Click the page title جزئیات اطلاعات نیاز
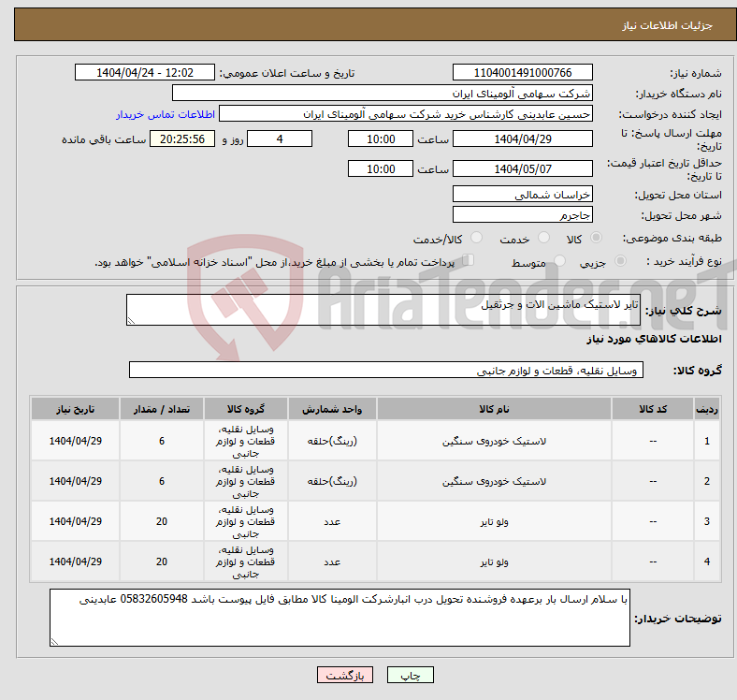Screen dimensions: 737x700 (668, 25)
